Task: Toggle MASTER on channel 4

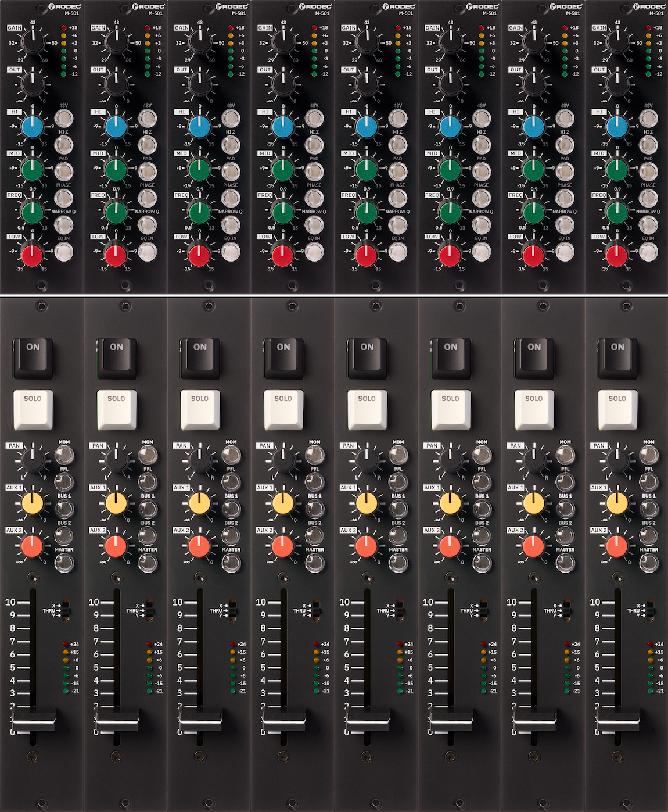Action: pyautogui.click(x=314, y=563)
